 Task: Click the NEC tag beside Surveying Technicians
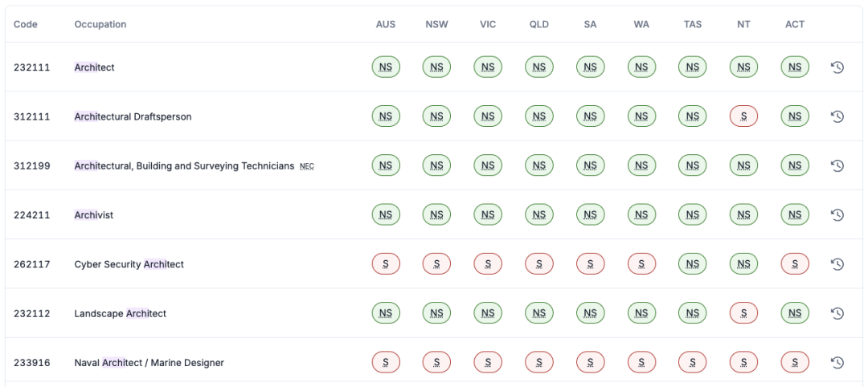[307, 166]
